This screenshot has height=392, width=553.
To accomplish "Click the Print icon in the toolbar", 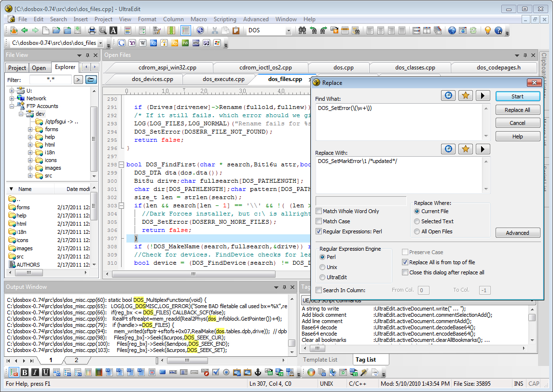I will 92,30.
